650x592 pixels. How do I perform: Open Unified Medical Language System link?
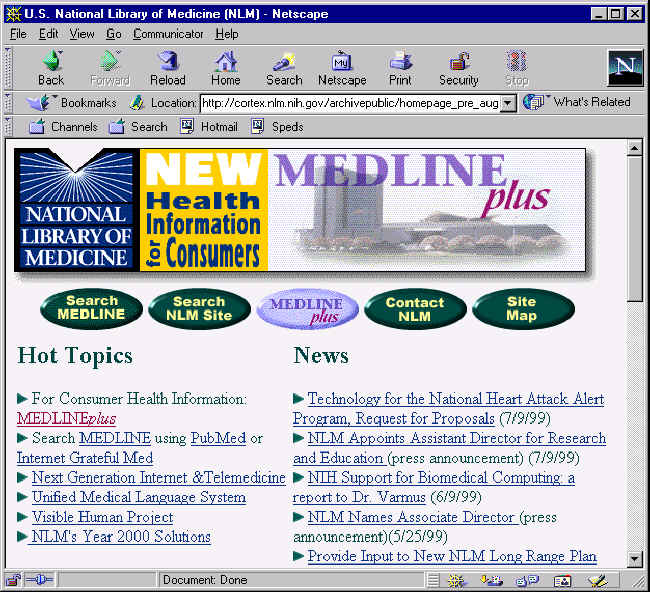coord(139,497)
